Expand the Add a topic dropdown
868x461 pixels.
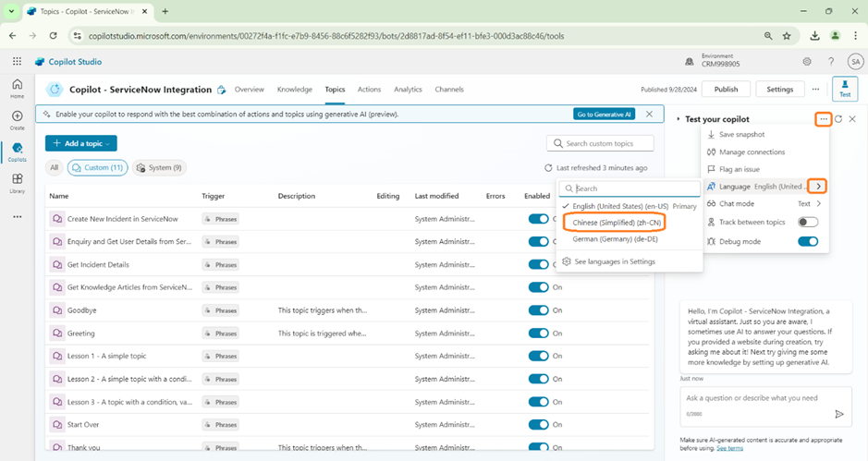pos(81,143)
